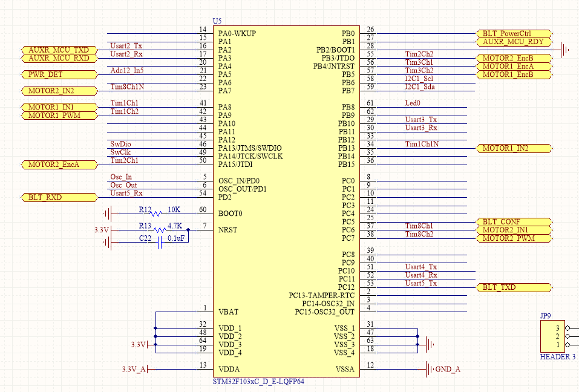Select the Usart4_Tx net label
The height and width of the screenshot is (392, 579).
click(421, 267)
